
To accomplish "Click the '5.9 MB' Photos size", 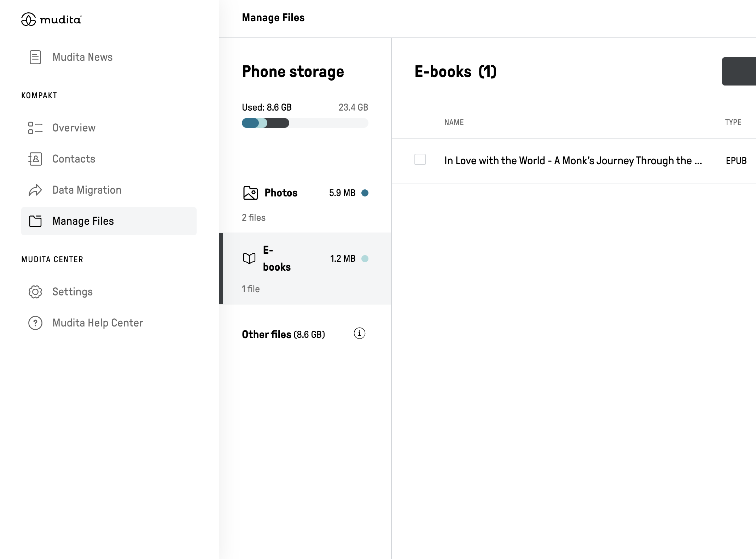I will [342, 193].
